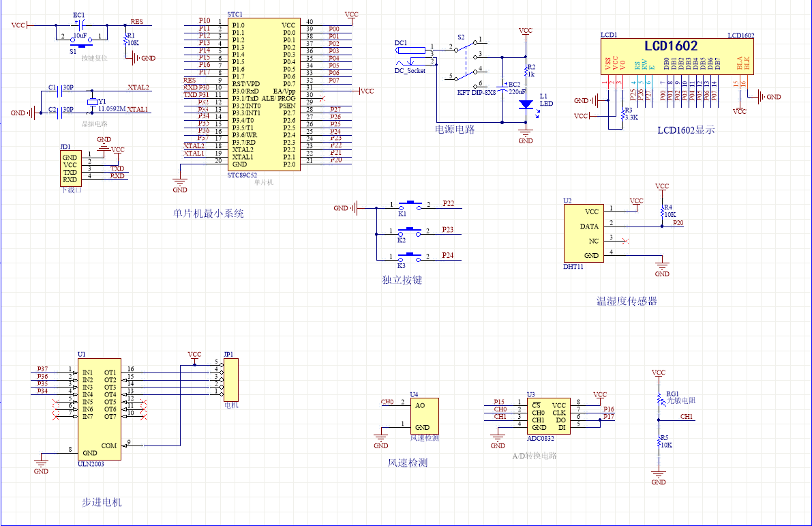Viewport: 812px width, 526px height.
Task: Click the JD1 download port header
Action: (x=70, y=169)
